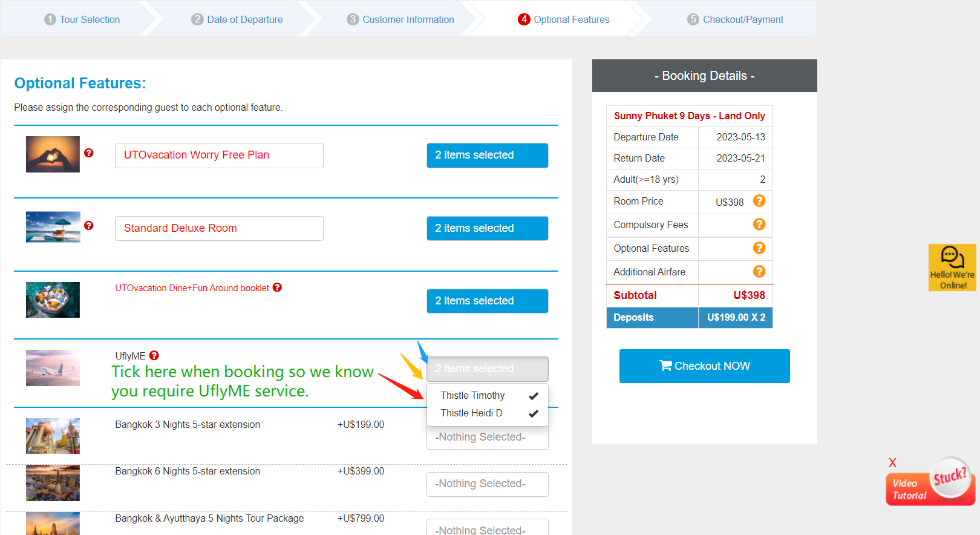
Task: Click the Dine+Fun Around food thumbnail
Action: 53,300
